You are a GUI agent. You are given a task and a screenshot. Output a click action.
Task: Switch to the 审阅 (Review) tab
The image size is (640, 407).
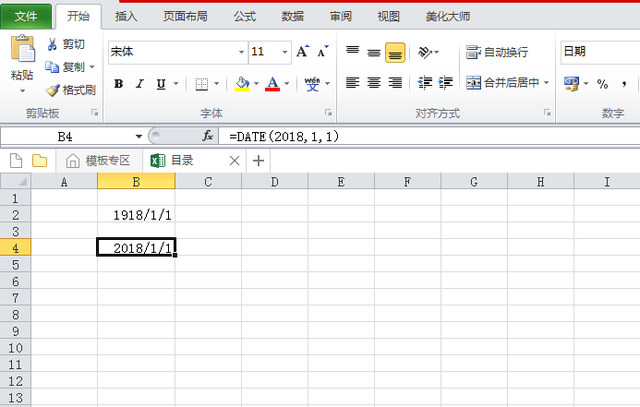pos(341,16)
